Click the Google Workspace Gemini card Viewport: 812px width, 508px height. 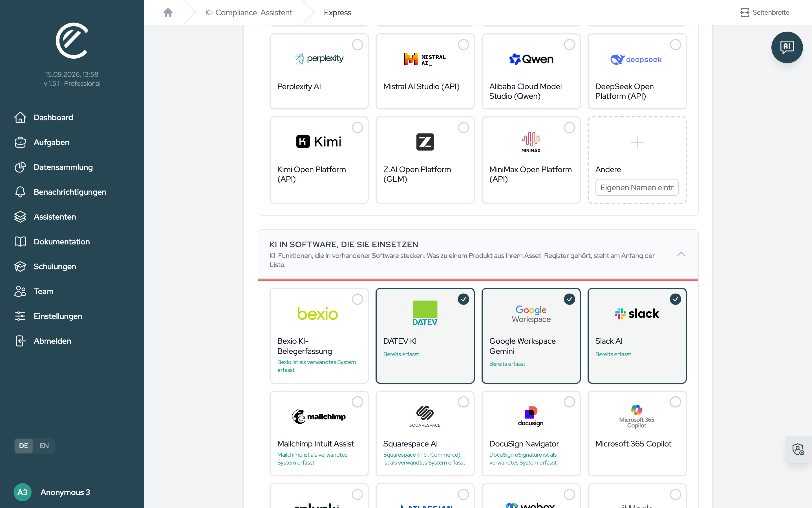[531, 336]
